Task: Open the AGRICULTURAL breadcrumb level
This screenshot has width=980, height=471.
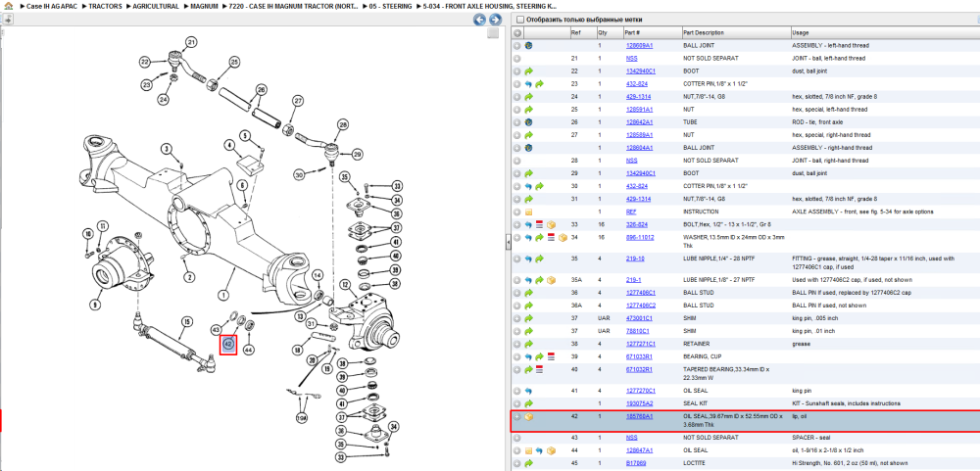Action: [156, 6]
